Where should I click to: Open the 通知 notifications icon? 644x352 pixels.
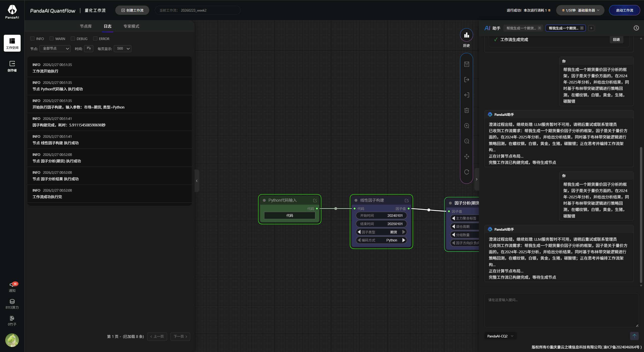(x=12, y=287)
